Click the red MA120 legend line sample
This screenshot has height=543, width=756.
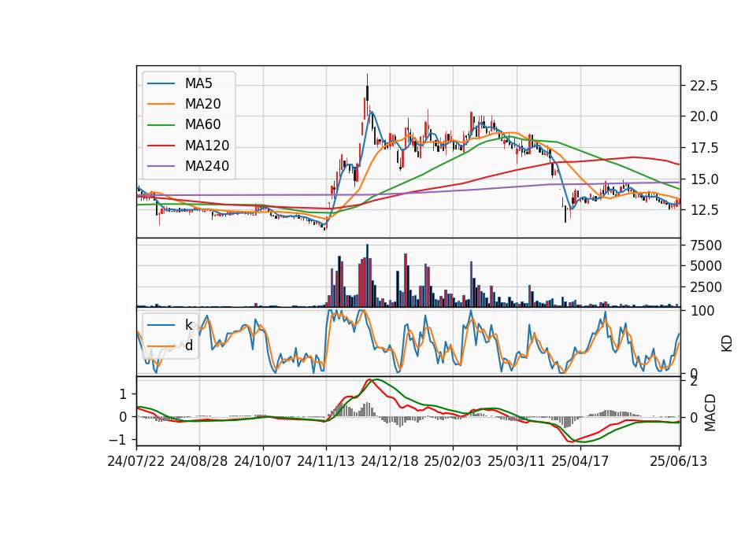click(161, 146)
